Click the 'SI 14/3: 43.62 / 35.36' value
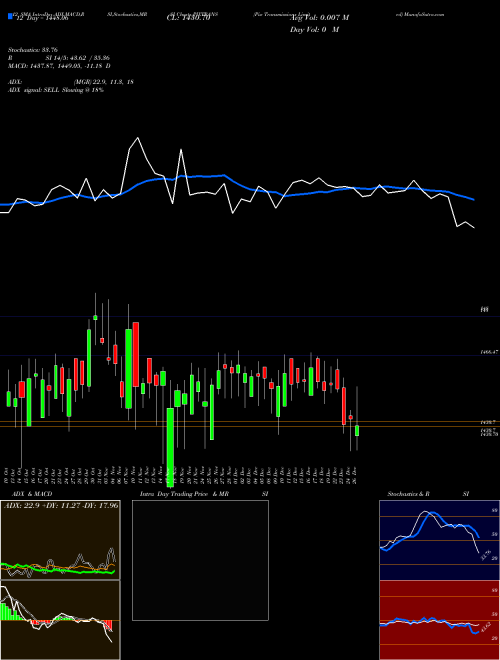The image size is (500, 660). 78,58
